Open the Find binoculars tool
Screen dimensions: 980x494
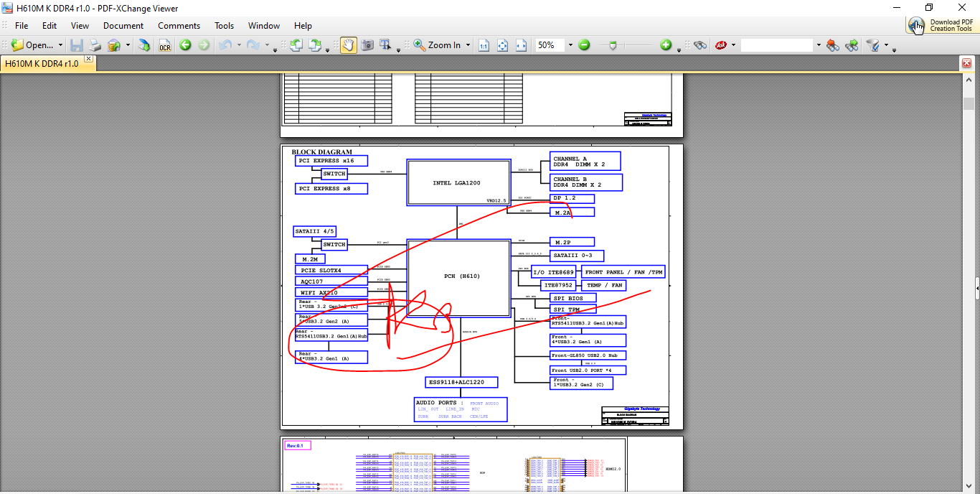(x=700, y=45)
